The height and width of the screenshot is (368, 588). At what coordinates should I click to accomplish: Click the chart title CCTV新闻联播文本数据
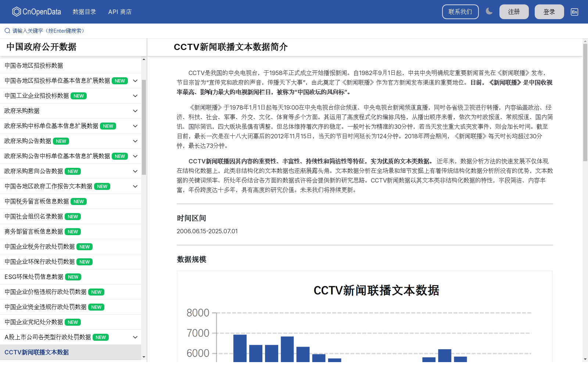tap(376, 290)
